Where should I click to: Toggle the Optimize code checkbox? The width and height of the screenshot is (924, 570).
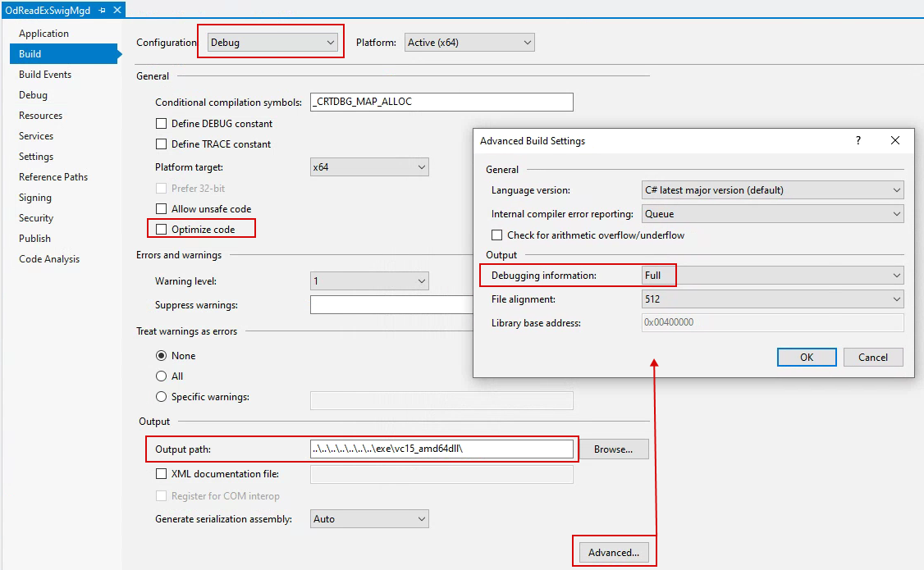[x=162, y=230]
